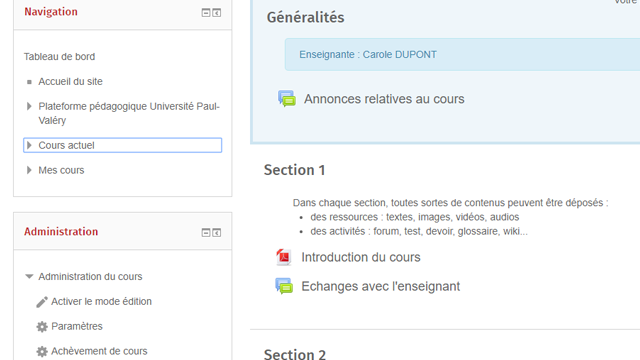Viewport: 640px width, 360px height.
Task: Select the Cours actuel tree item
Action: [122, 145]
